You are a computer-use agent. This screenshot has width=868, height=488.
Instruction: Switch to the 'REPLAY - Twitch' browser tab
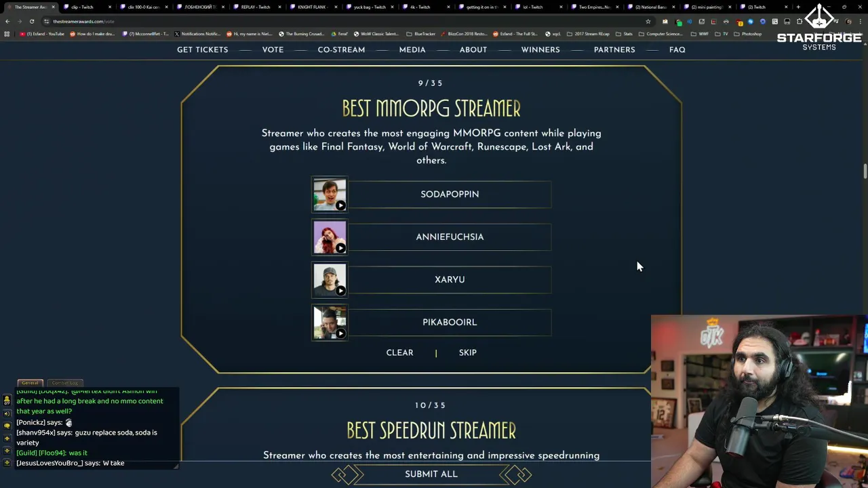[256, 7]
